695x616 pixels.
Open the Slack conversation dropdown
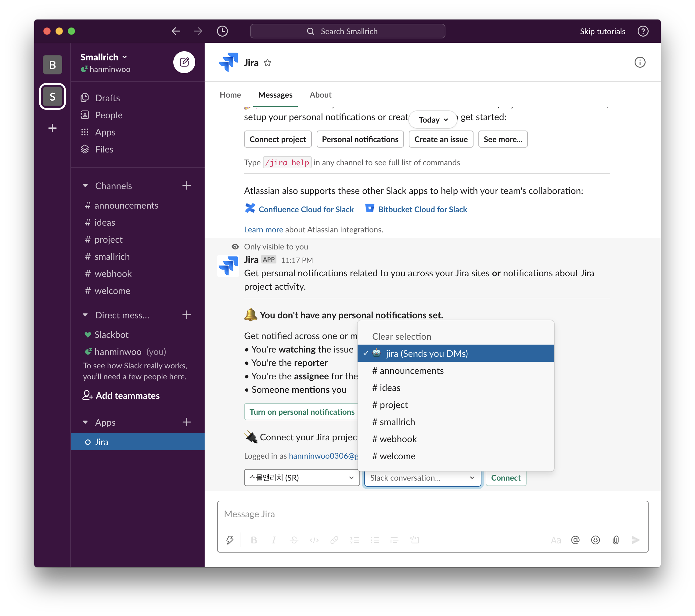pyautogui.click(x=422, y=478)
